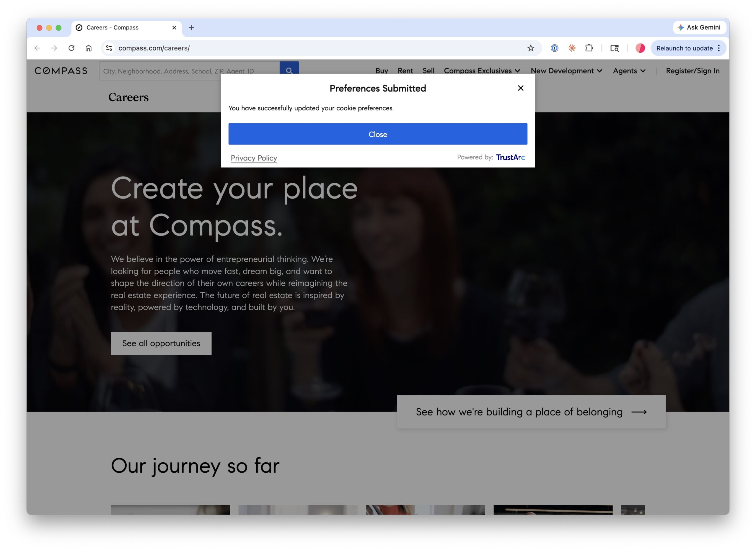Click the X icon on Preferences Submitted dialog
The width and height of the screenshot is (756, 550).
[x=520, y=88]
